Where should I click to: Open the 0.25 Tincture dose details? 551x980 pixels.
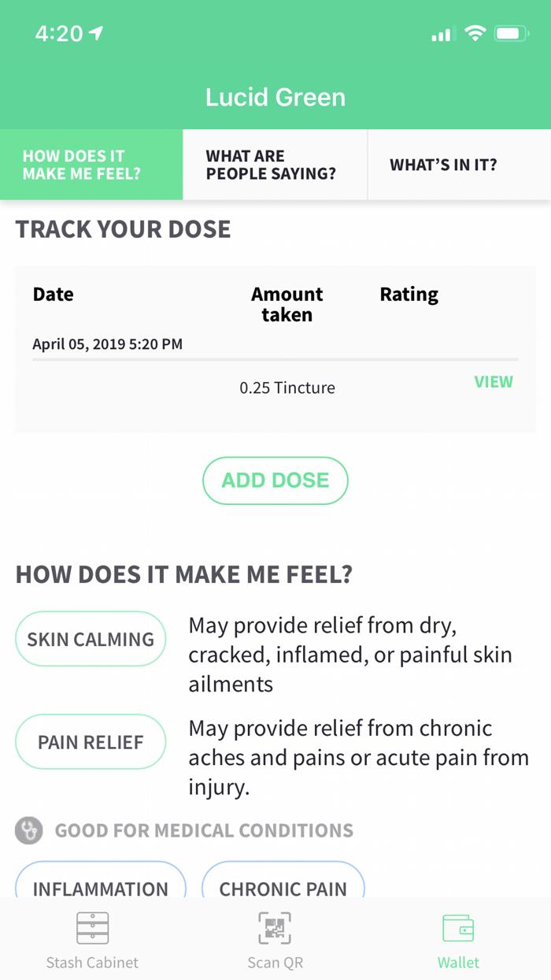point(287,388)
